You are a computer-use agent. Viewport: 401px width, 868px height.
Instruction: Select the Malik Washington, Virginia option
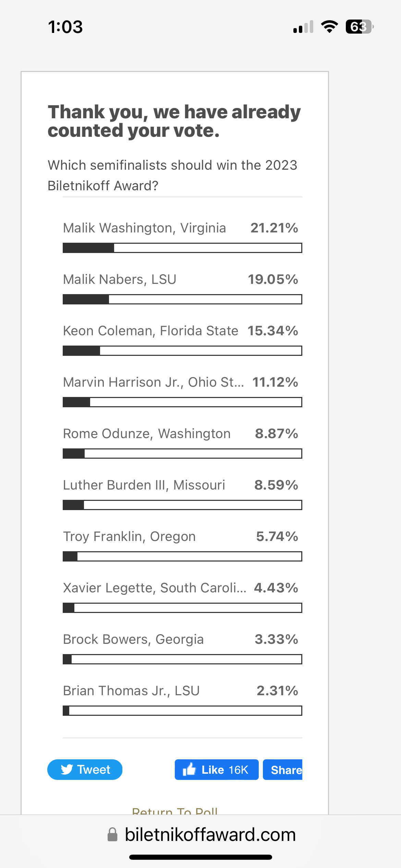point(144,227)
